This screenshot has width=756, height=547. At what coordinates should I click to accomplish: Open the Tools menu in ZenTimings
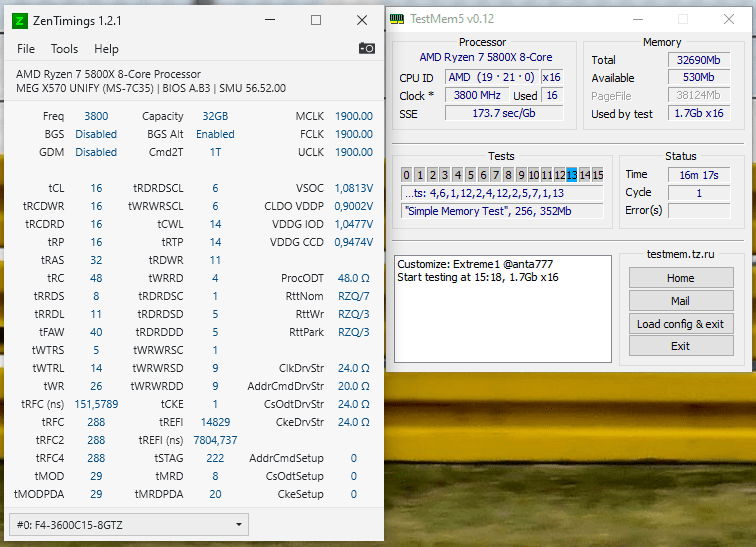[64, 49]
